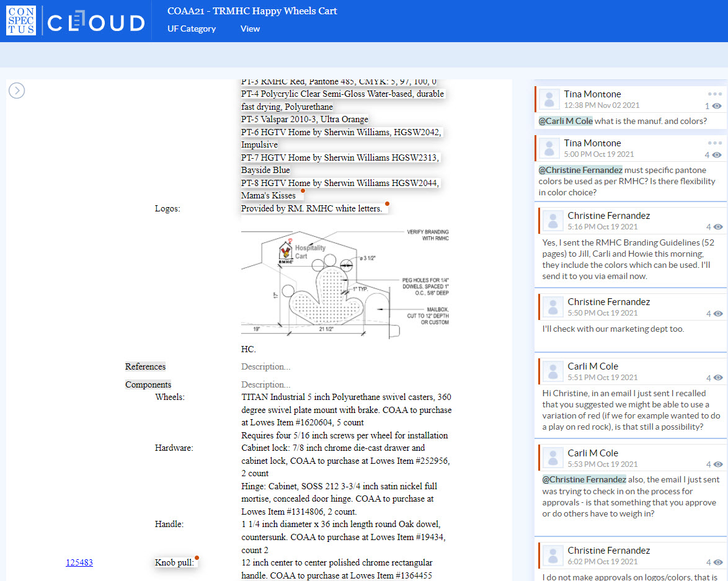Click Christine Fernandez's avatar on the 6:02 PM comment
Image resolution: width=728 pixels, height=581 pixels.
[x=553, y=556]
